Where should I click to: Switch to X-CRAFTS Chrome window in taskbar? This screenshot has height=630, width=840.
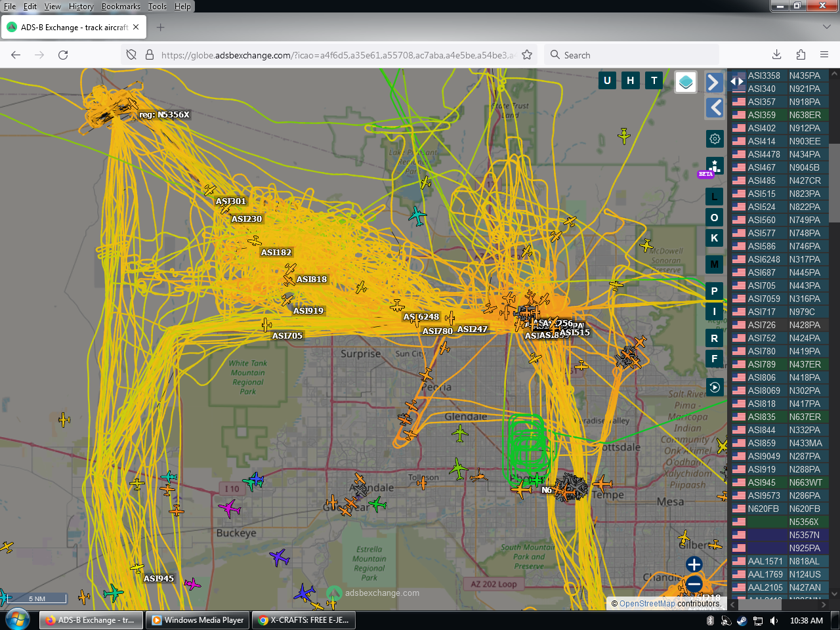coord(305,620)
